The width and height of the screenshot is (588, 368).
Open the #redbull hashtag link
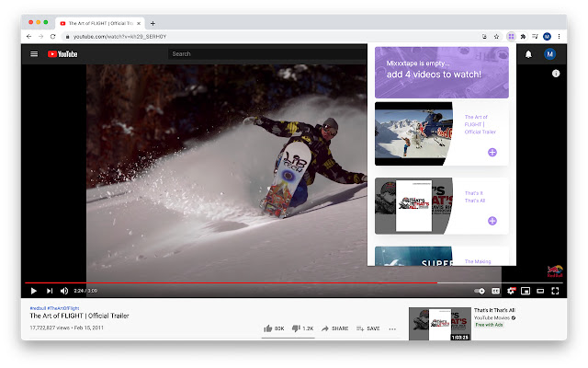[38, 308]
